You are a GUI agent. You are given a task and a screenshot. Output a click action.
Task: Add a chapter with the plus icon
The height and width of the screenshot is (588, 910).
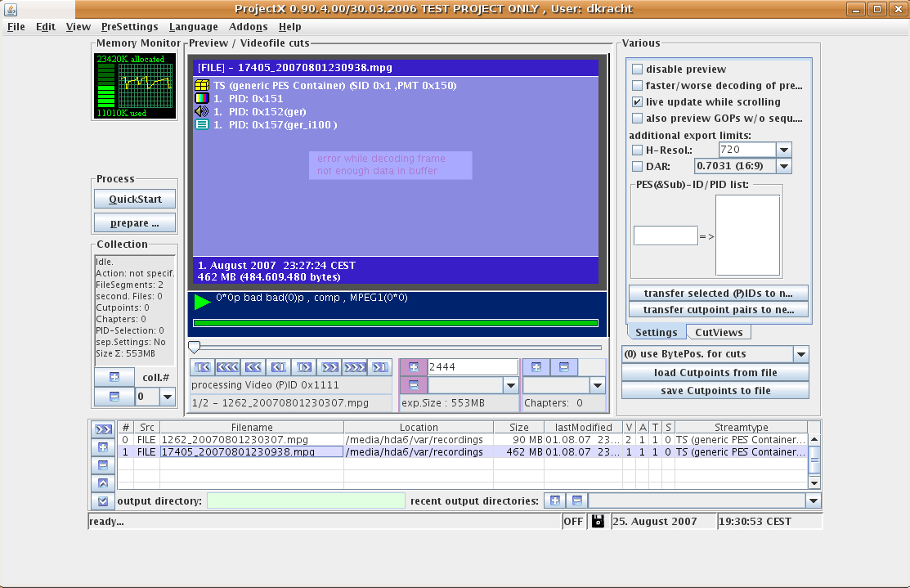pos(536,367)
